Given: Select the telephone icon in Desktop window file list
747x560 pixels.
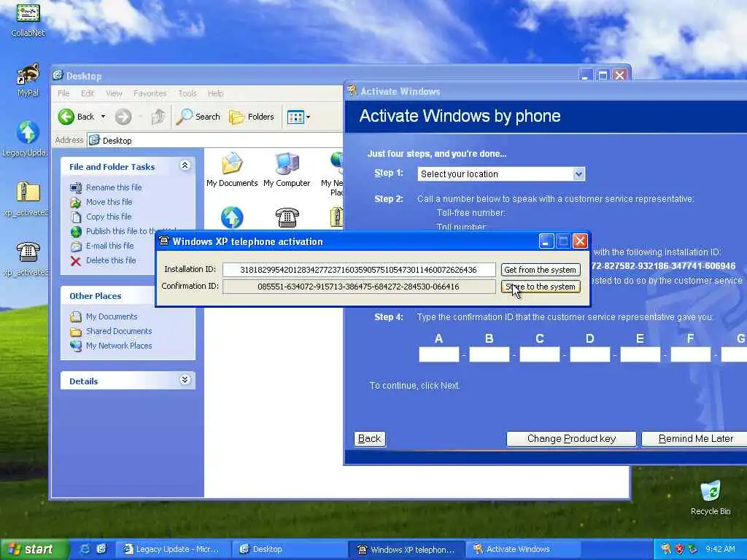Looking at the screenshot, I should point(287,217).
